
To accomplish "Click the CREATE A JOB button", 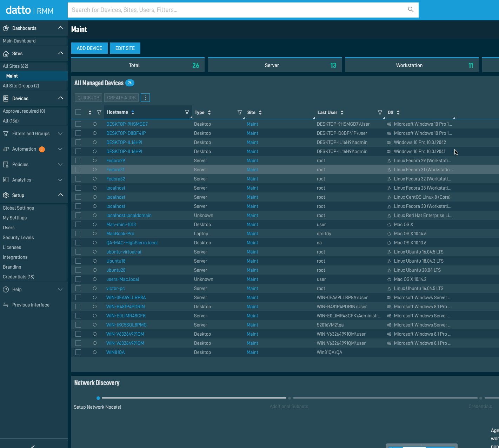I will tap(121, 98).
